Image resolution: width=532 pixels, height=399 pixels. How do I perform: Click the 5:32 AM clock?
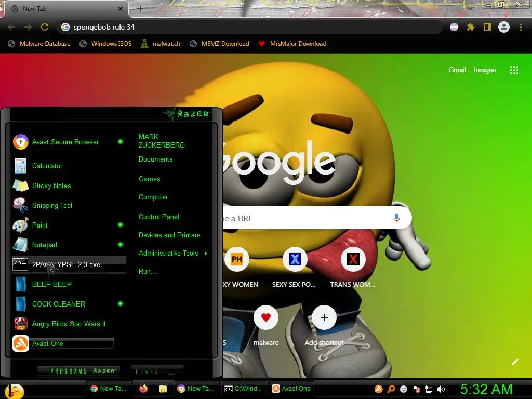click(486, 390)
